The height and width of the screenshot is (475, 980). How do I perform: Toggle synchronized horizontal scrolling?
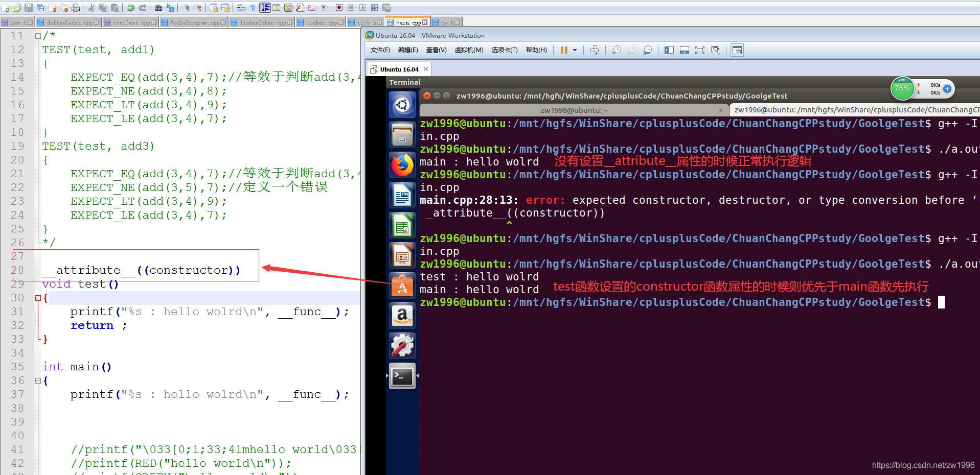point(225,8)
